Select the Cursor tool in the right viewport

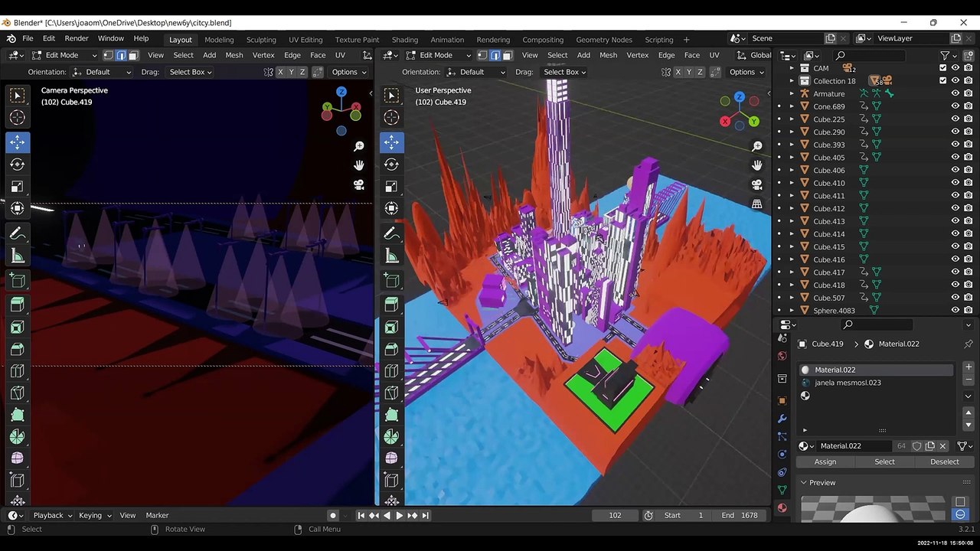coord(391,117)
